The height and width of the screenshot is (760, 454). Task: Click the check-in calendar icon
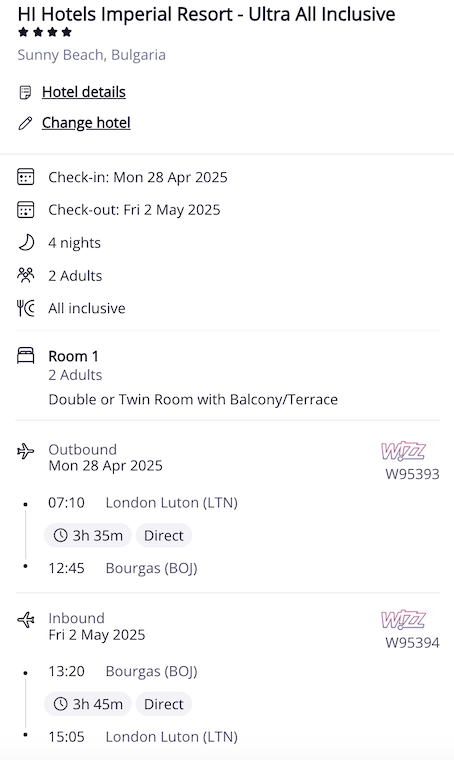coord(26,177)
